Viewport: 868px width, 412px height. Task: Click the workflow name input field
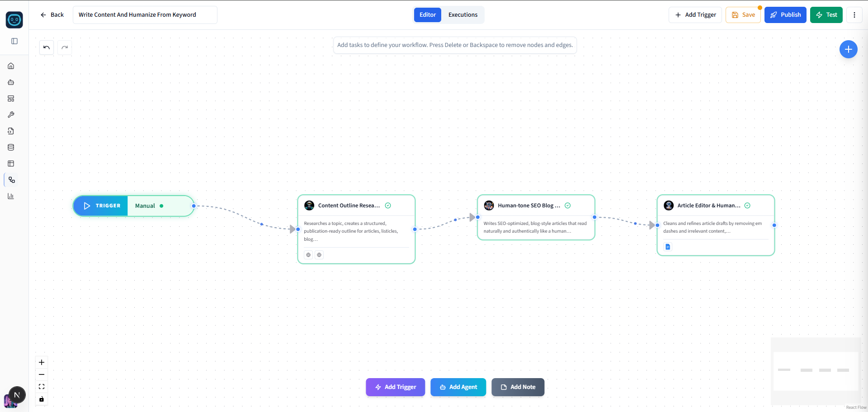[x=145, y=15]
